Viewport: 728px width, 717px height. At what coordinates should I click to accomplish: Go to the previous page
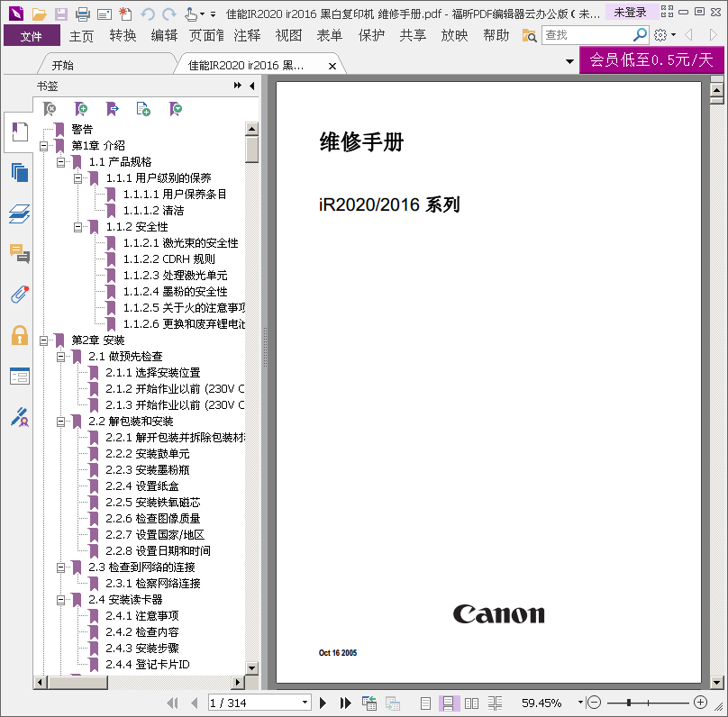pyautogui.click(x=194, y=703)
